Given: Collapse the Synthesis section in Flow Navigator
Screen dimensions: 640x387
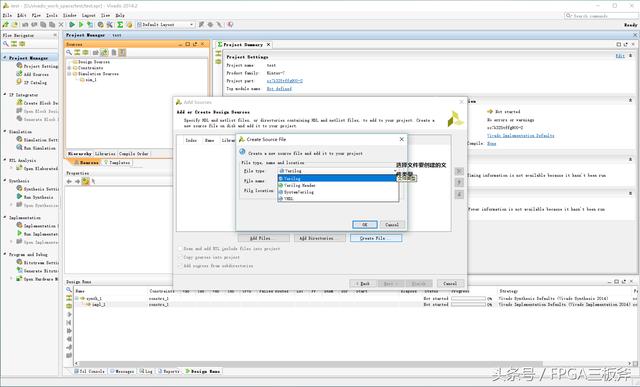Looking at the screenshot, I should coord(5,180).
